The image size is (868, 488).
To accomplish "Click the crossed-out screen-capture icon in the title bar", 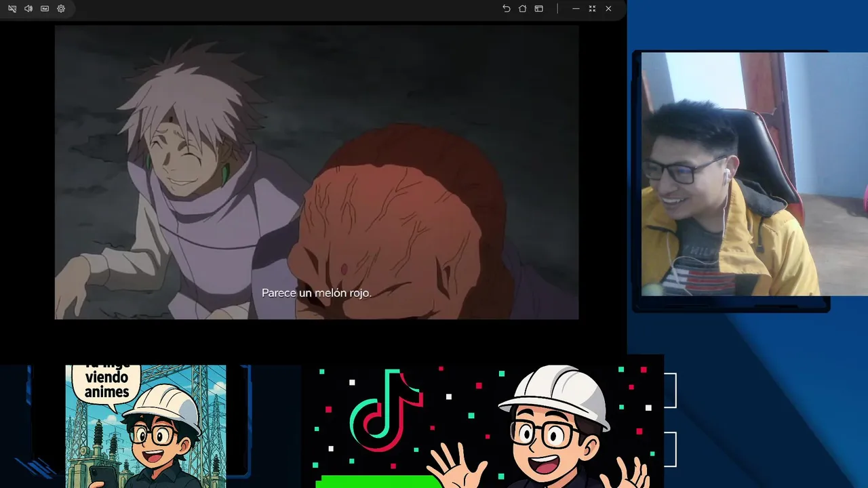I will (12, 9).
